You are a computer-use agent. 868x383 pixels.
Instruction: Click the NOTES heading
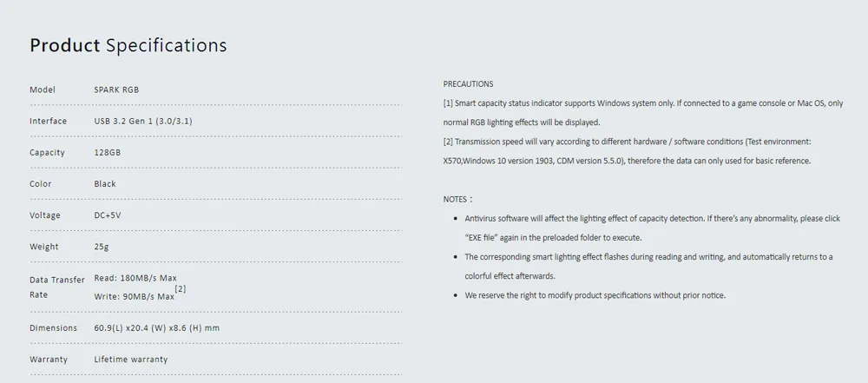pyautogui.click(x=457, y=200)
